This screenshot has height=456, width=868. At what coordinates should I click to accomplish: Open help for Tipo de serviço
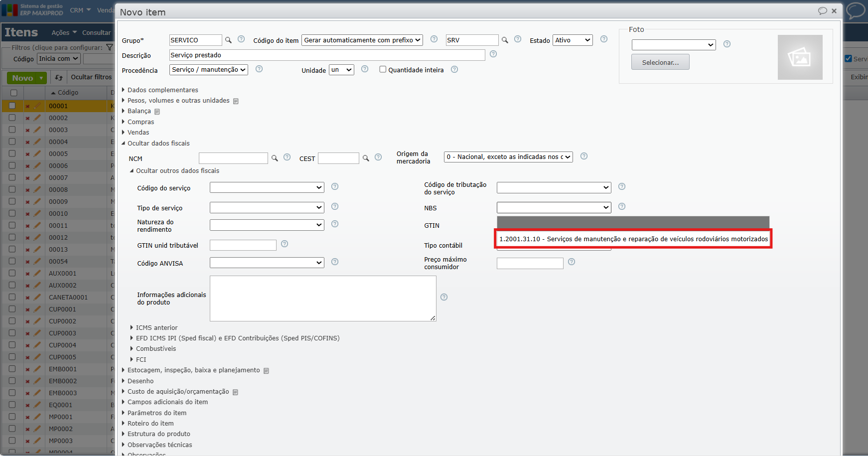click(335, 206)
